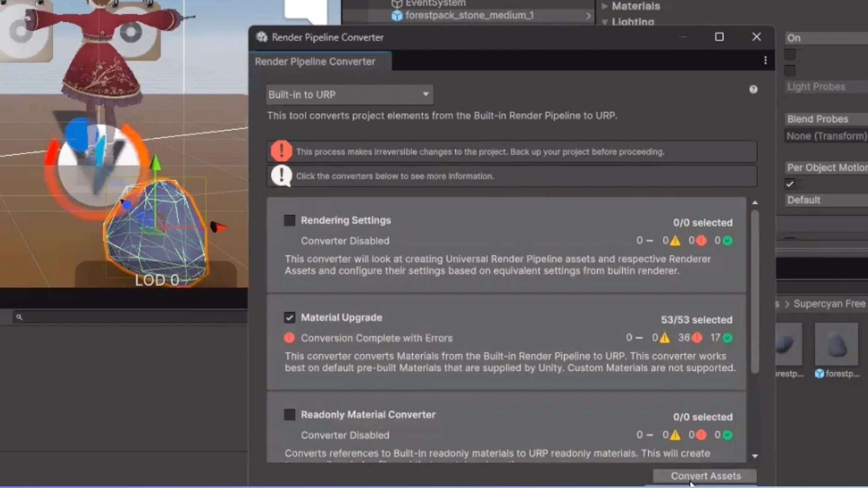The height and width of the screenshot is (488, 868).
Task: Enable the Readonly Material Converter checkbox
Action: [x=289, y=415]
